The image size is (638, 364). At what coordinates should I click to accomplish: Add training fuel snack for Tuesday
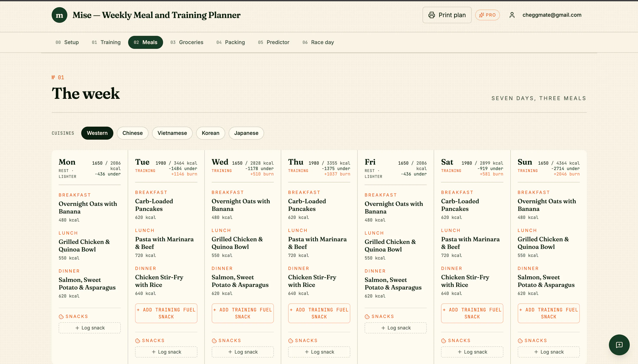point(166,313)
